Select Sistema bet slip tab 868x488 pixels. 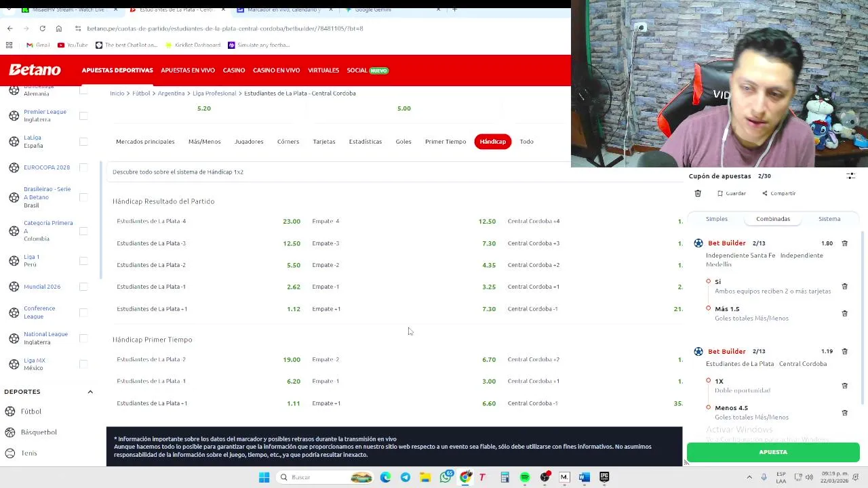coord(829,219)
